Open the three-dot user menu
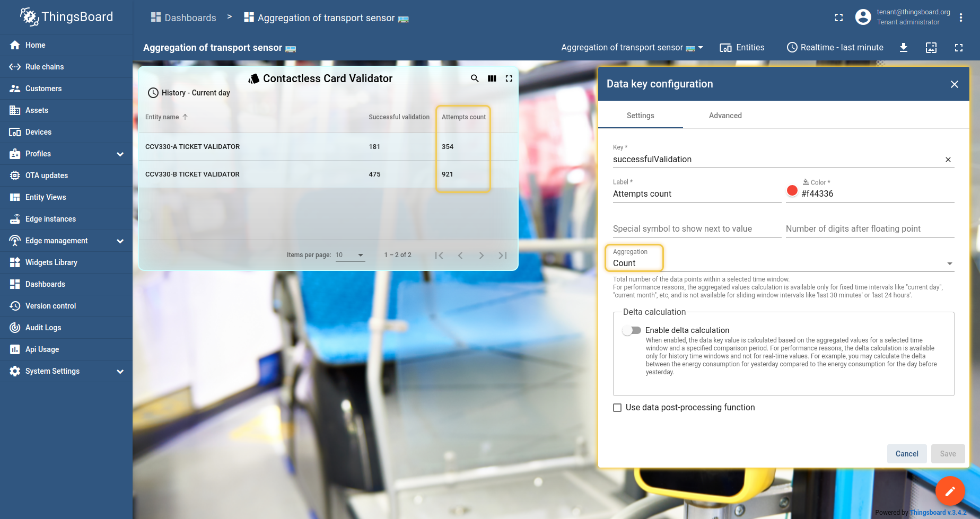 point(961,17)
